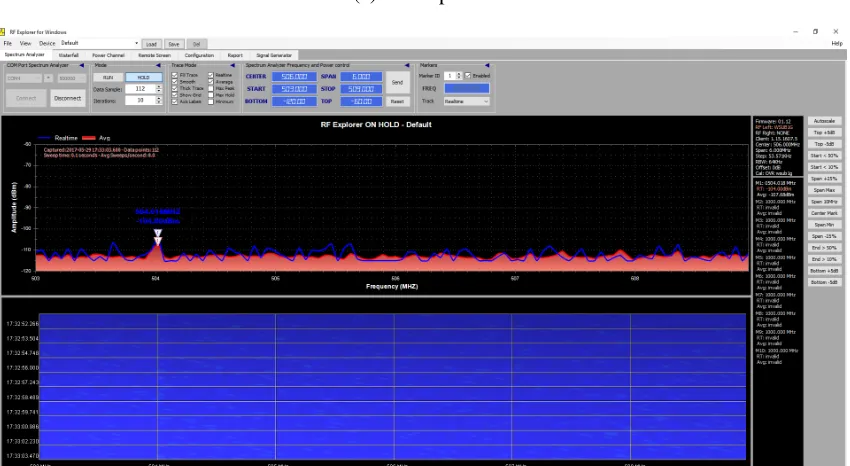
Task: Open the Default preset dropdown
Action: (x=136, y=43)
